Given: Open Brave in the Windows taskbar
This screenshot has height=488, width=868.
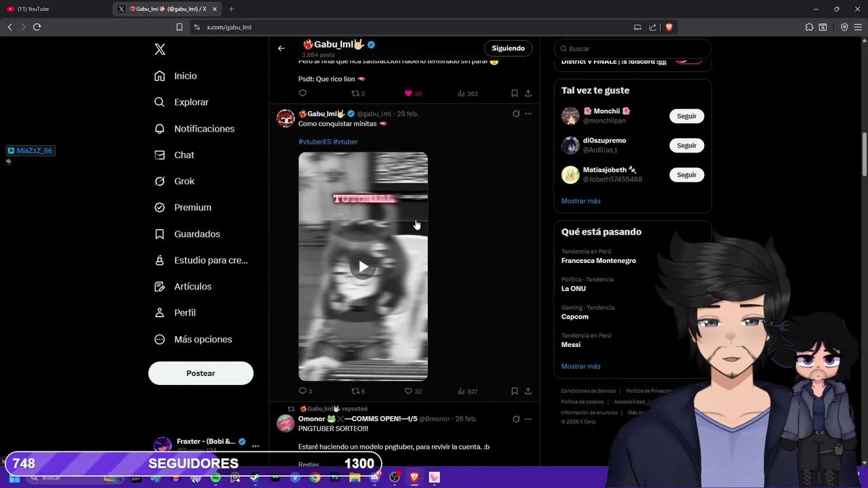Looking at the screenshot, I should [x=414, y=478].
